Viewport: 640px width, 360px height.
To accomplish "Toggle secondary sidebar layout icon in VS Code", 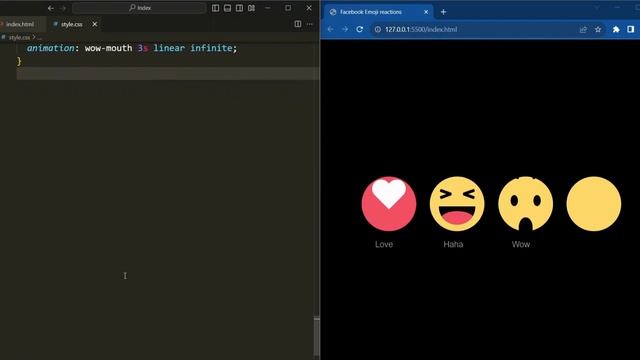I will 240,8.
